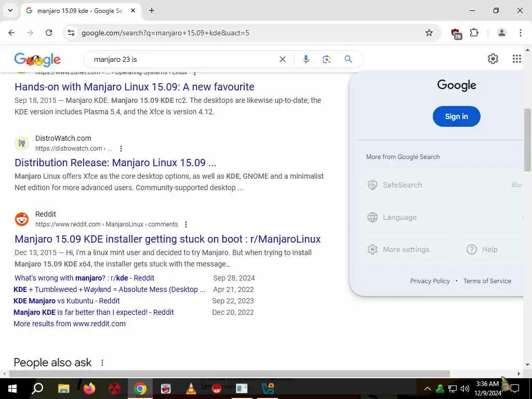The height and width of the screenshot is (399, 532).
Task: Click the address bar URL
Action: tap(165, 33)
